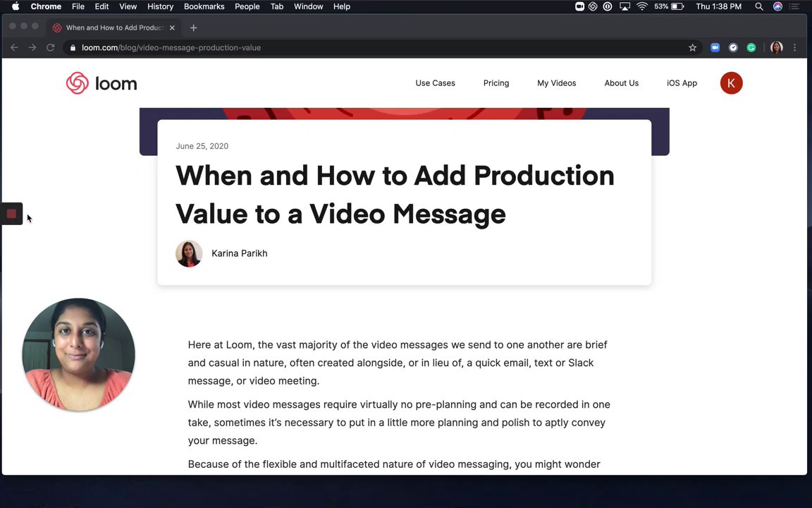
Task: Open the Apple menu
Action: tap(16, 6)
